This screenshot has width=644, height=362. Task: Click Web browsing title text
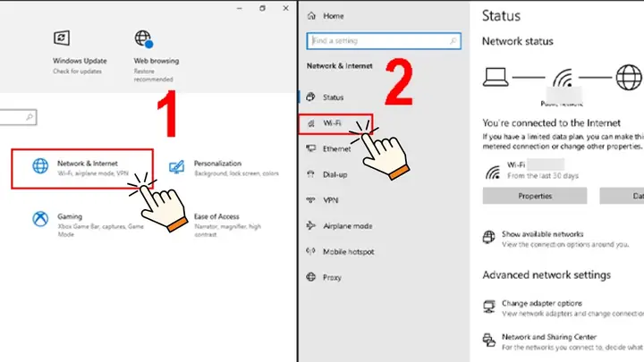(156, 61)
